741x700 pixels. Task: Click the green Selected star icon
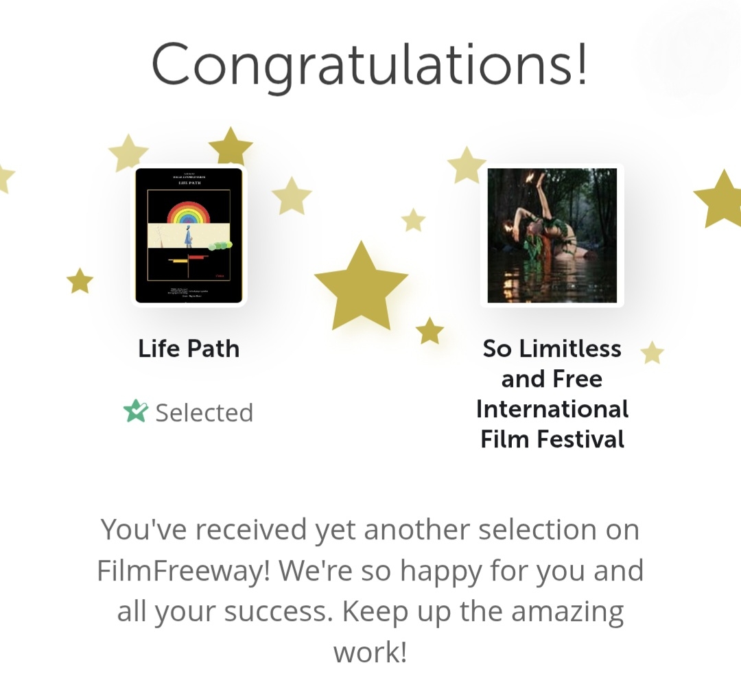tap(136, 411)
